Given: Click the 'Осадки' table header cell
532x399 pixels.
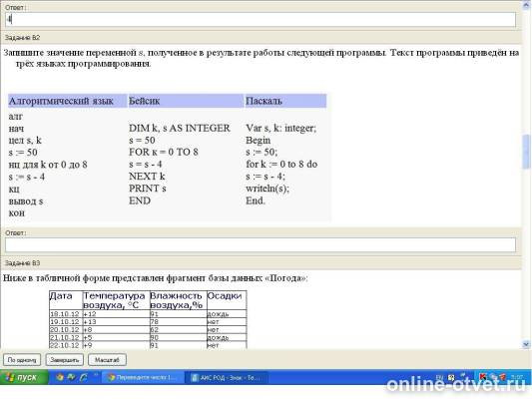Looking at the screenshot, I should pyautogui.click(x=227, y=300).
